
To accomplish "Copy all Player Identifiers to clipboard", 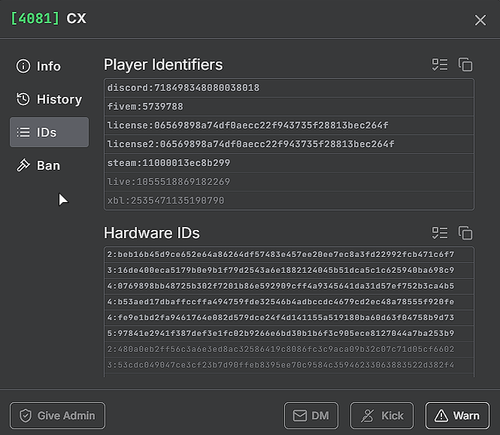I will coord(465,65).
